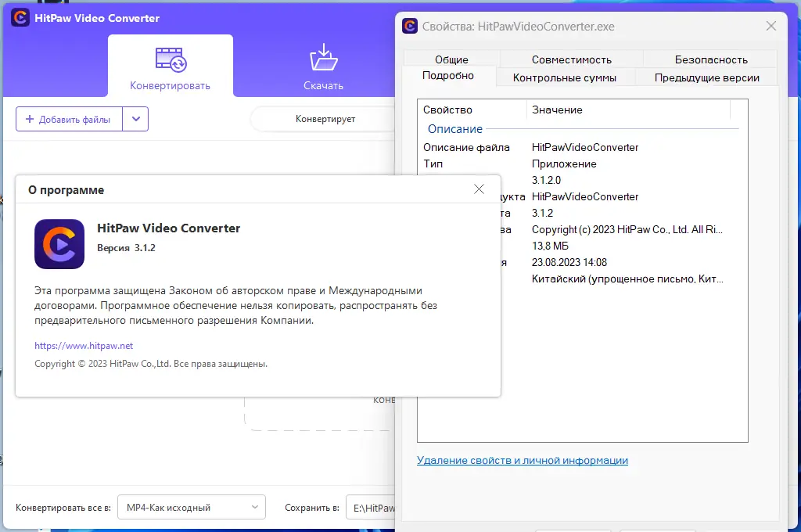The image size is (801, 532).
Task: Close the О программе dialog
Action: click(x=480, y=189)
